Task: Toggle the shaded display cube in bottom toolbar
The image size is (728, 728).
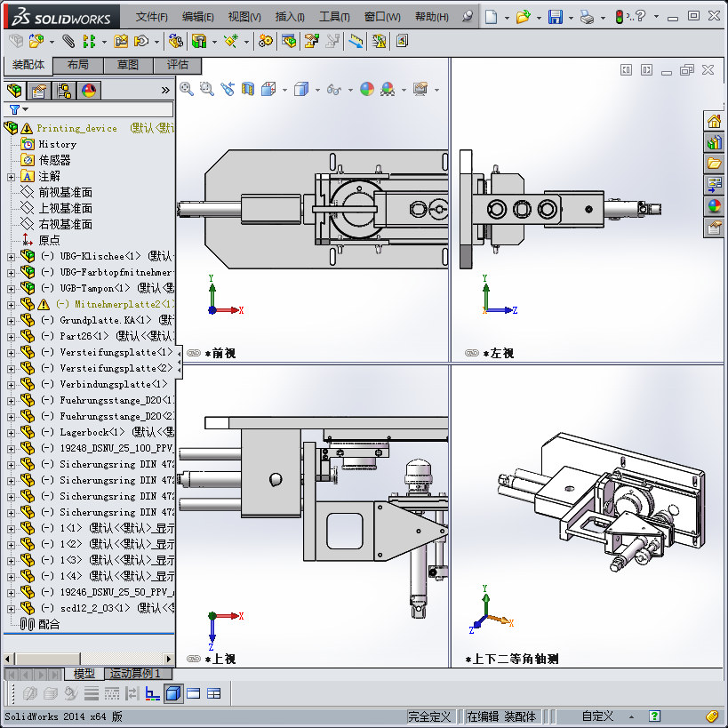Action: tap(173, 693)
